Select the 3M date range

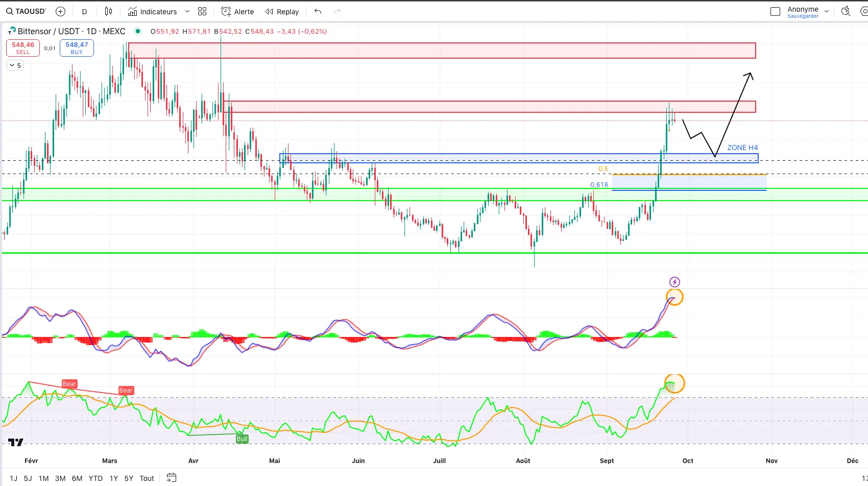60,478
